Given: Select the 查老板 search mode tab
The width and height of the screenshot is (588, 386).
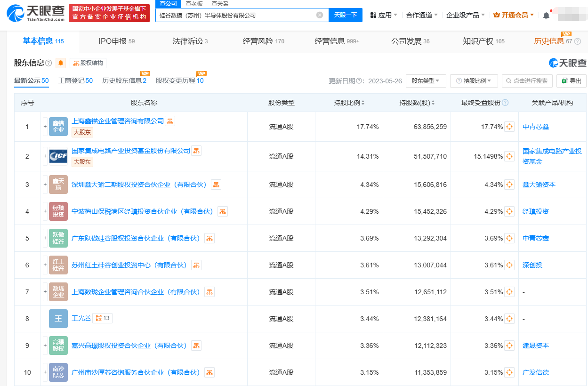Looking at the screenshot, I should coord(194,4).
